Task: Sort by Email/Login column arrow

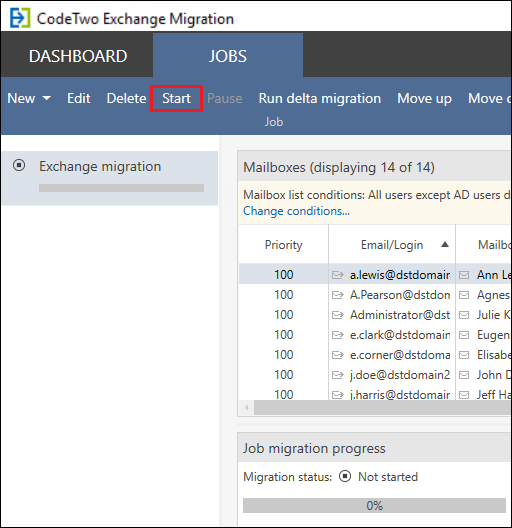Action: [445, 244]
